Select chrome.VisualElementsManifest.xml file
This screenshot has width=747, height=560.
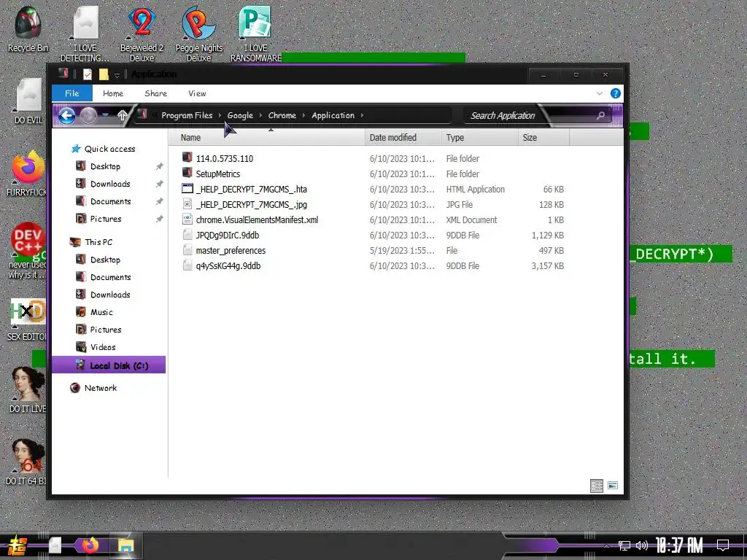click(x=257, y=219)
